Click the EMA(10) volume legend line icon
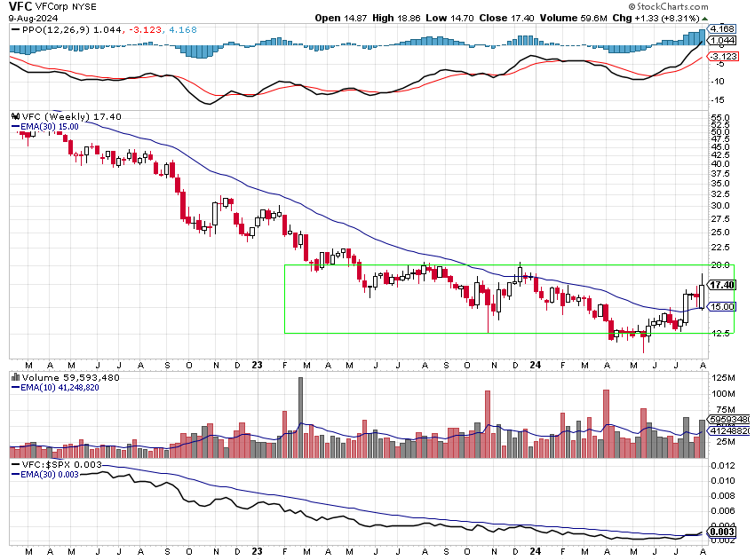This screenshot has height=560, width=755. (16, 387)
